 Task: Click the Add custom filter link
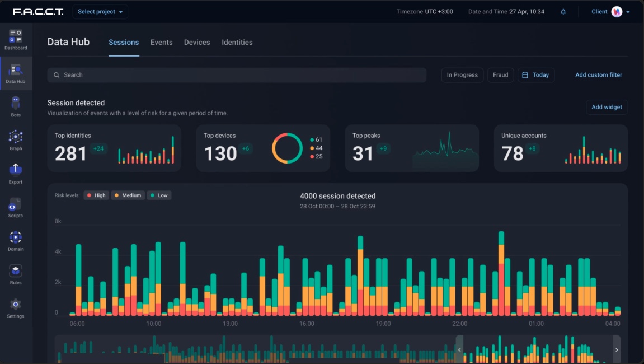(x=598, y=75)
